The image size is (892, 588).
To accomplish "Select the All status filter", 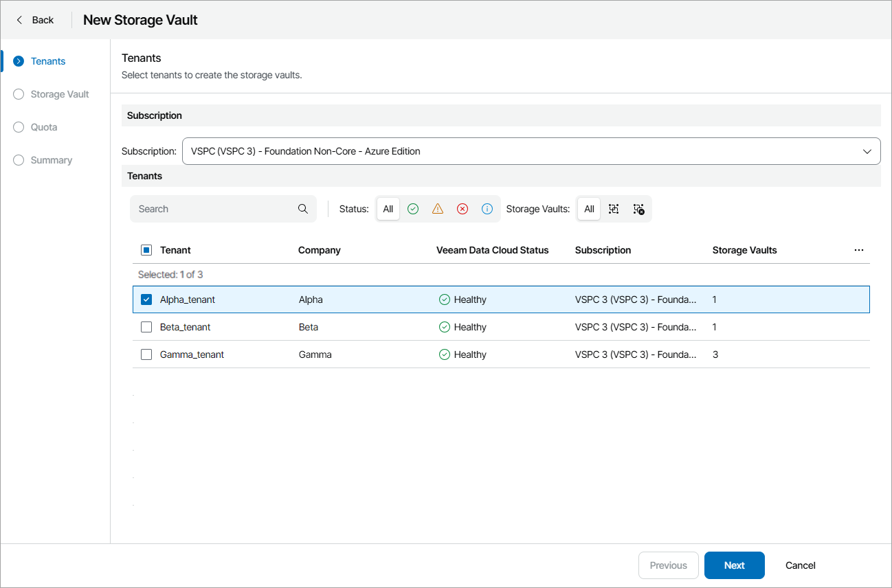I will tap(388, 209).
